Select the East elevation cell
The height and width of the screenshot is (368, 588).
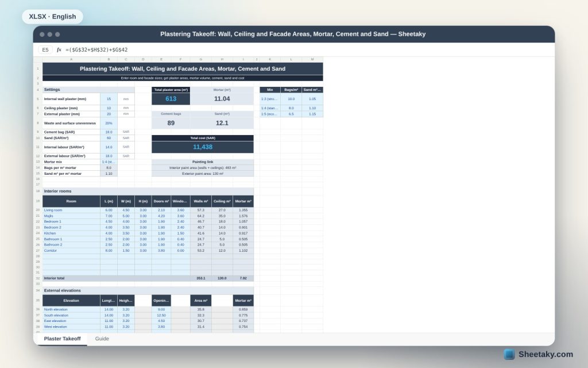pos(71,321)
